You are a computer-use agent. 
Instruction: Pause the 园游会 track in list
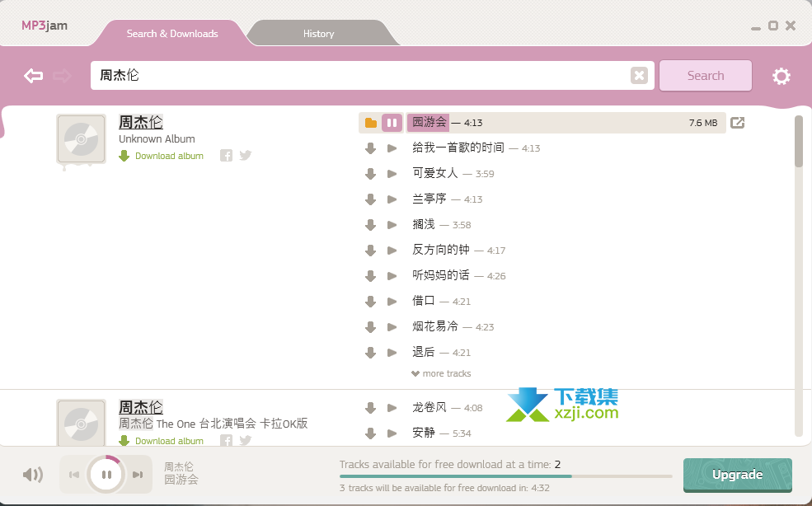[x=392, y=123]
